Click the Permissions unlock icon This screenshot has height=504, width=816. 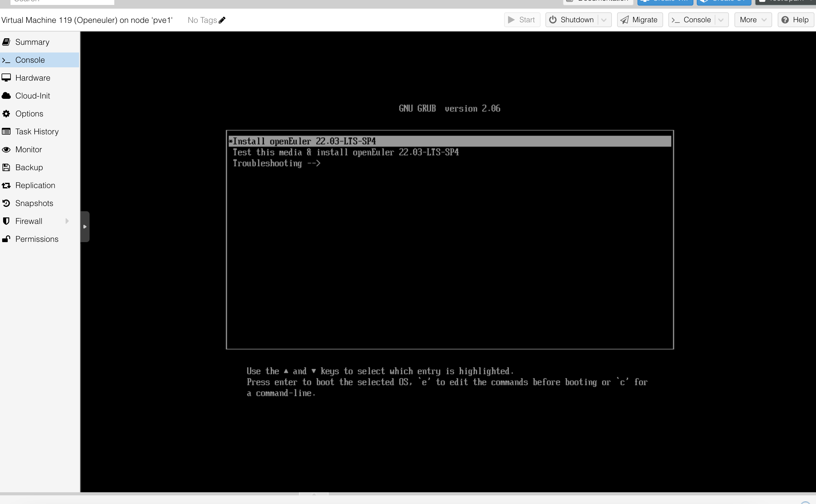[x=6, y=239]
